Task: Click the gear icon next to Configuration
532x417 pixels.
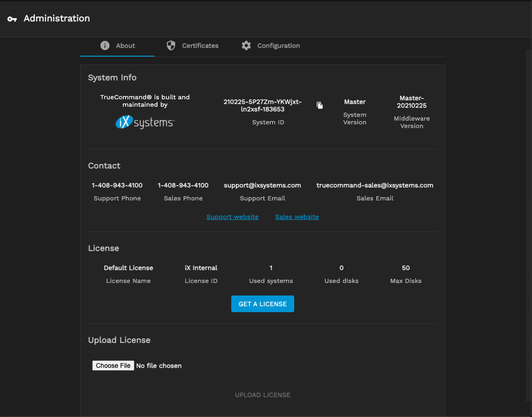Action: [x=246, y=45]
